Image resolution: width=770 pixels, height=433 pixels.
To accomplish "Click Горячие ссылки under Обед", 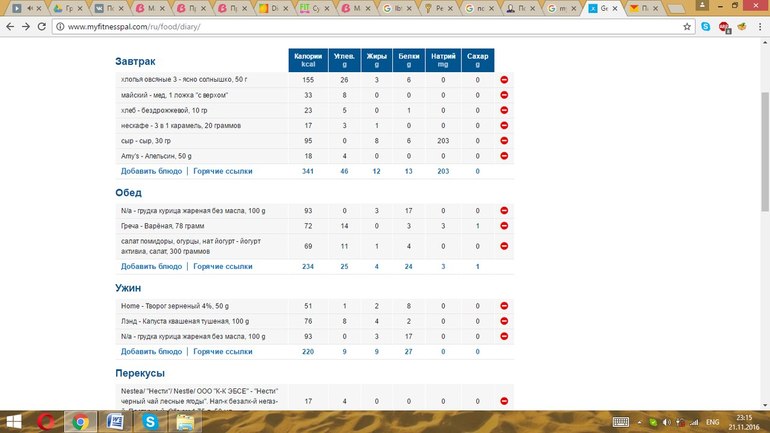I will click(222, 266).
